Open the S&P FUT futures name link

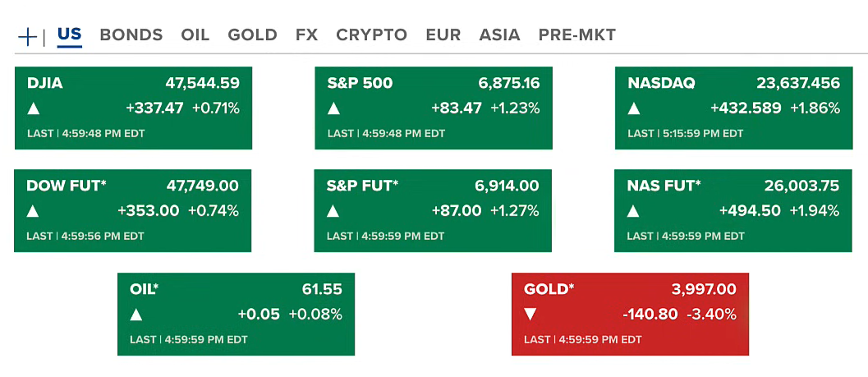pyautogui.click(x=362, y=186)
